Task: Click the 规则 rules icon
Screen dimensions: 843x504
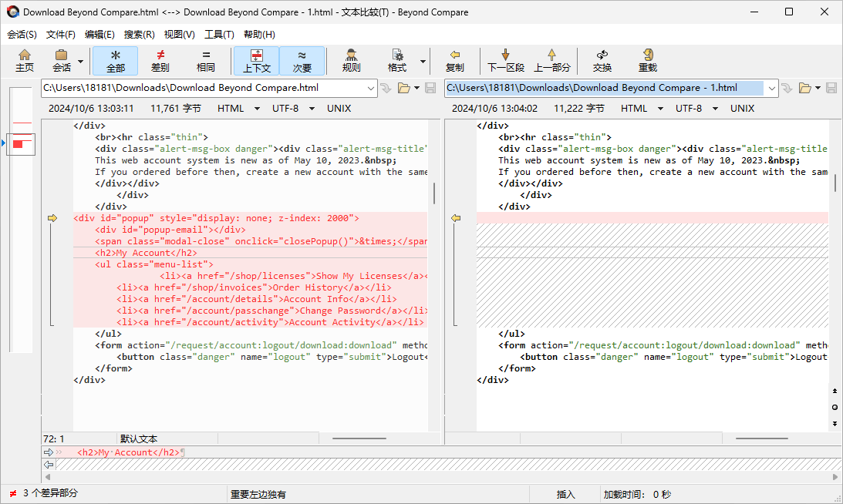Action: click(351, 61)
